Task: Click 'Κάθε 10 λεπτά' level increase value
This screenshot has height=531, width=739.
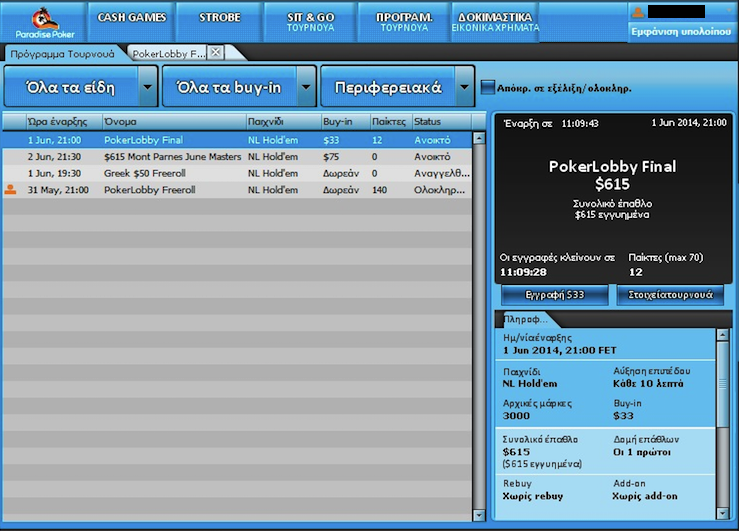Action: [648, 384]
